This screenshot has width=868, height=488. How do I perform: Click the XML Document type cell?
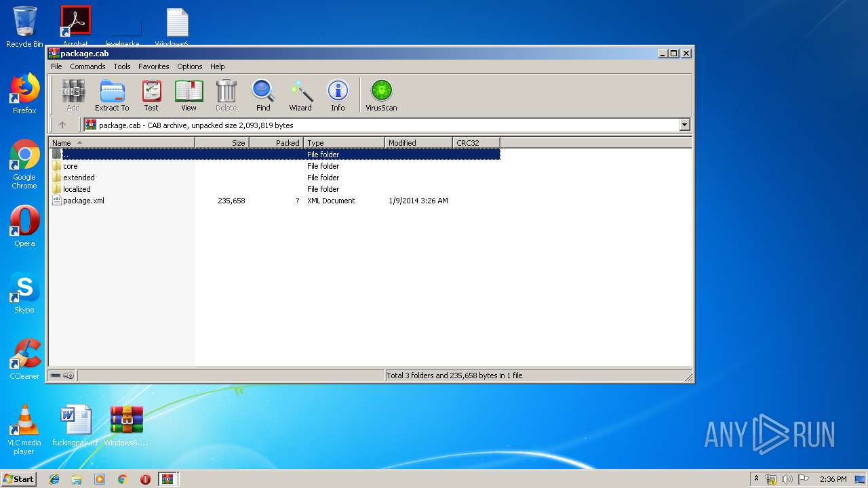pos(331,201)
